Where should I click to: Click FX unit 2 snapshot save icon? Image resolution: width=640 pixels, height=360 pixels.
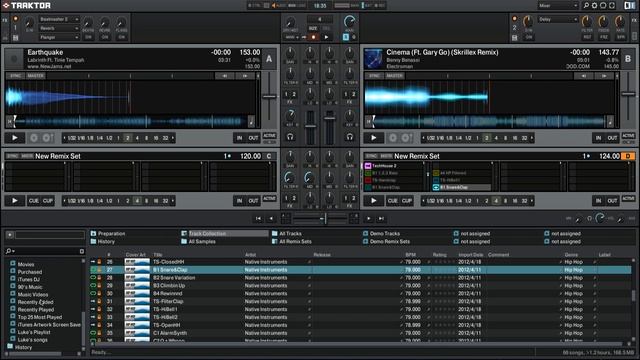514,38
